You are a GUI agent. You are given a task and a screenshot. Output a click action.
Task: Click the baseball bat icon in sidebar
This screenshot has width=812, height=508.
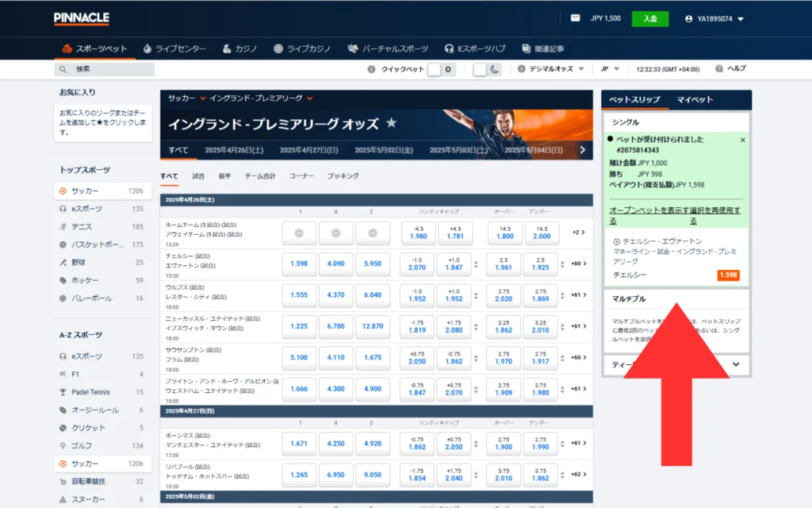coord(63,262)
